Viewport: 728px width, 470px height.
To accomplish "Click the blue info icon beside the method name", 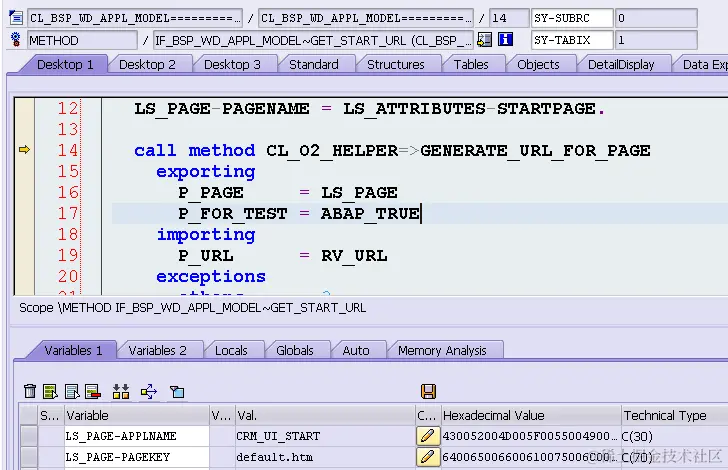I will click(x=505, y=39).
